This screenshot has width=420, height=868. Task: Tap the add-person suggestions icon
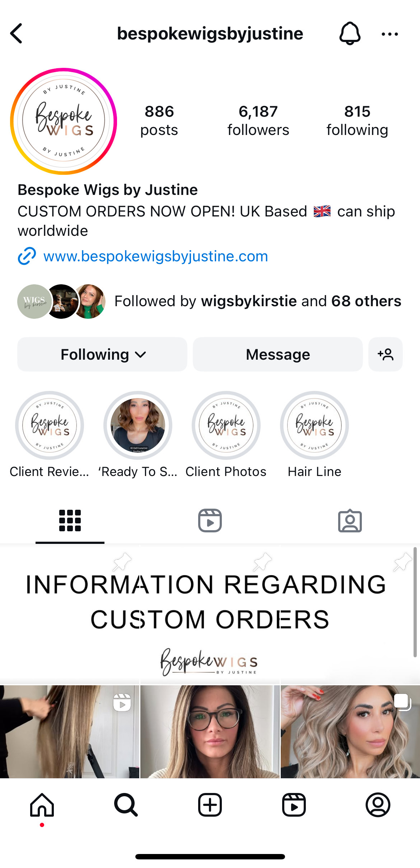[385, 354]
